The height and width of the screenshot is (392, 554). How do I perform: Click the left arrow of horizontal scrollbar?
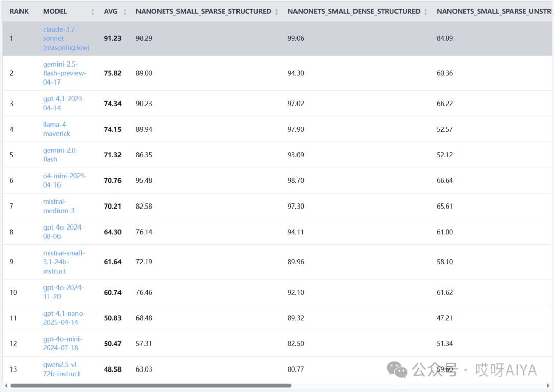point(6,386)
